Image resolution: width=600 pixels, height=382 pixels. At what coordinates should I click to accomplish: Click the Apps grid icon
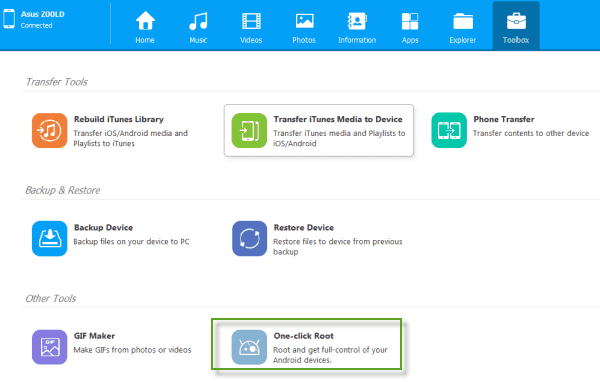click(410, 21)
